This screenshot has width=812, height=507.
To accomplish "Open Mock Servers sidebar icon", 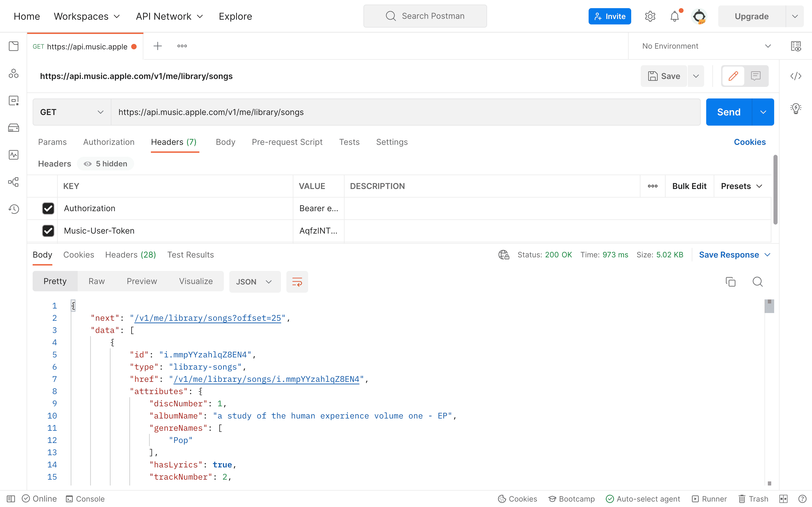I will pos(13,128).
